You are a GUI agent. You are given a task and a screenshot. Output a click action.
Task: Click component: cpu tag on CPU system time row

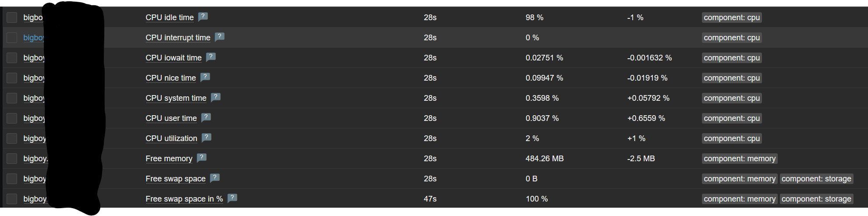point(731,98)
